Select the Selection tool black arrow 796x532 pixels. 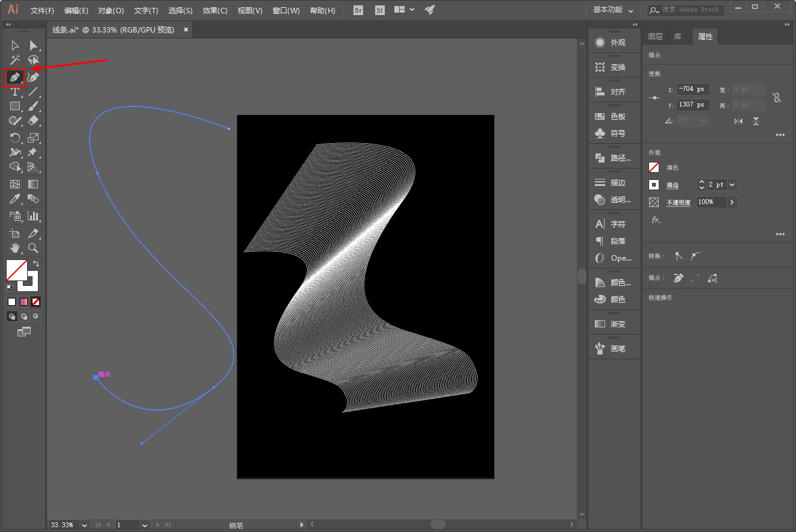[x=15, y=46]
